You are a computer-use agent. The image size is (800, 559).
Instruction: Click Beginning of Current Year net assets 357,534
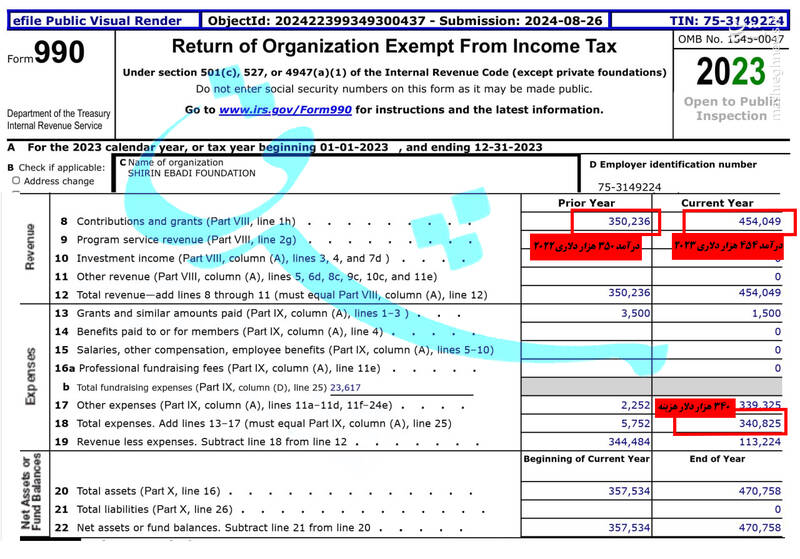(x=623, y=527)
